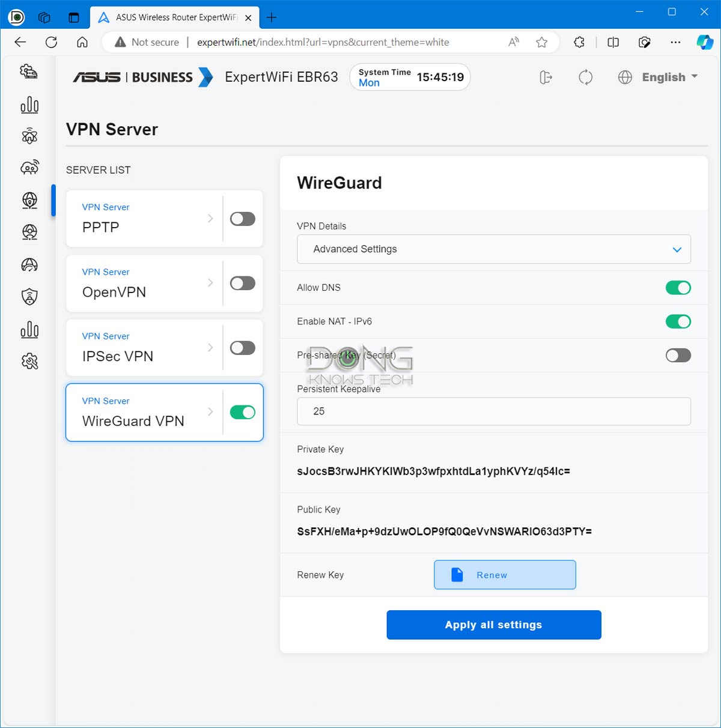Disable the WireGuard VPN server toggle
The width and height of the screenshot is (721, 728).
pos(243,412)
